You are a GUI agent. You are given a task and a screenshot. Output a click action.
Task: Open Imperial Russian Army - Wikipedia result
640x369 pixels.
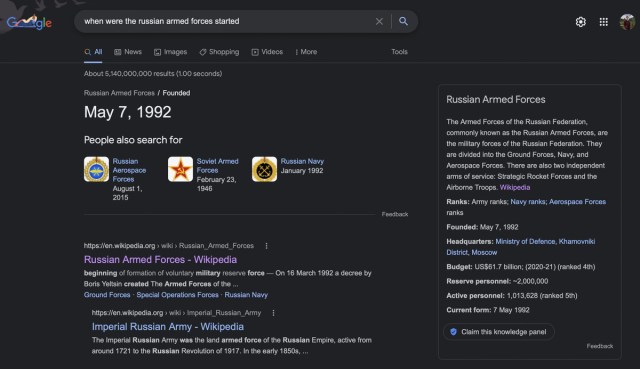tap(168, 327)
